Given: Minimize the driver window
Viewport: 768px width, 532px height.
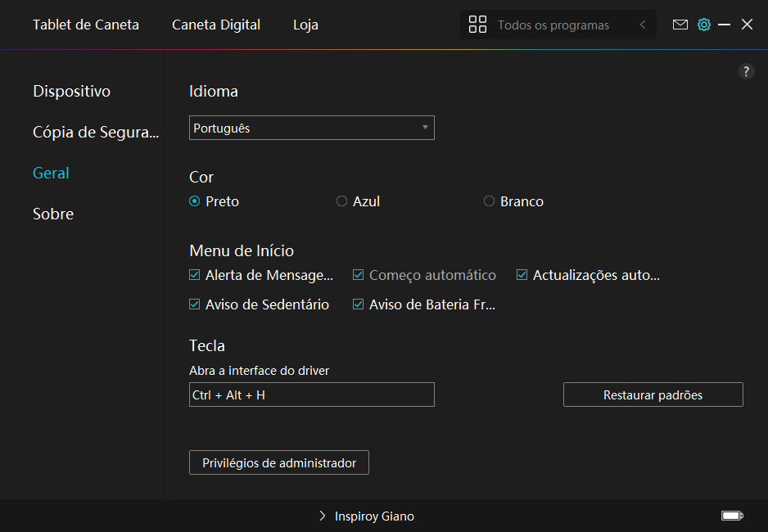Looking at the screenshot, I should [724, 25].
